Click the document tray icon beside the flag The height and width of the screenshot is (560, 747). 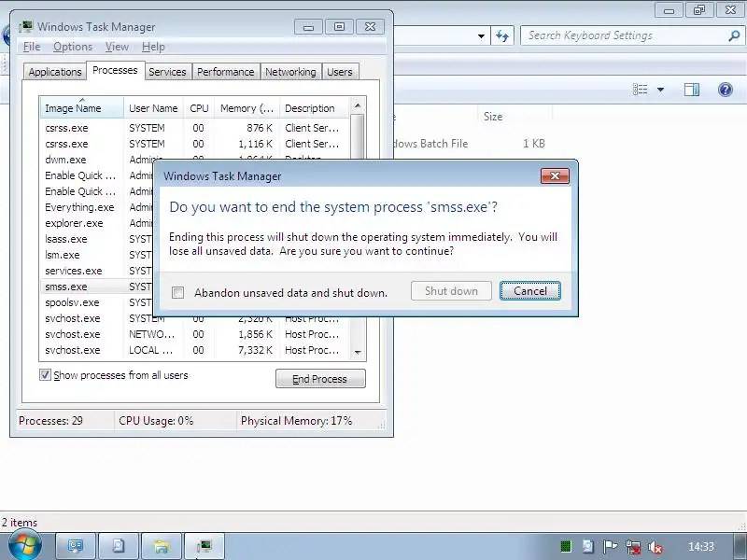[588, 547]
